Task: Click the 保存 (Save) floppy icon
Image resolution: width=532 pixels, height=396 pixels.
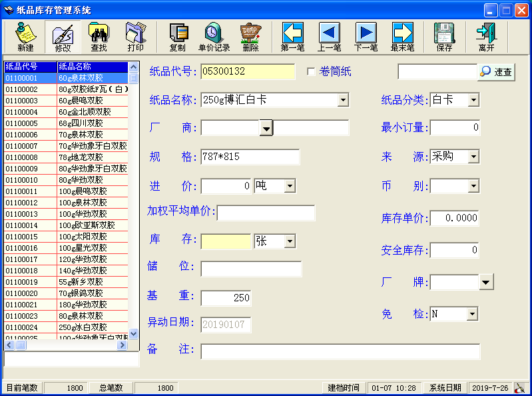Action: 445,37
